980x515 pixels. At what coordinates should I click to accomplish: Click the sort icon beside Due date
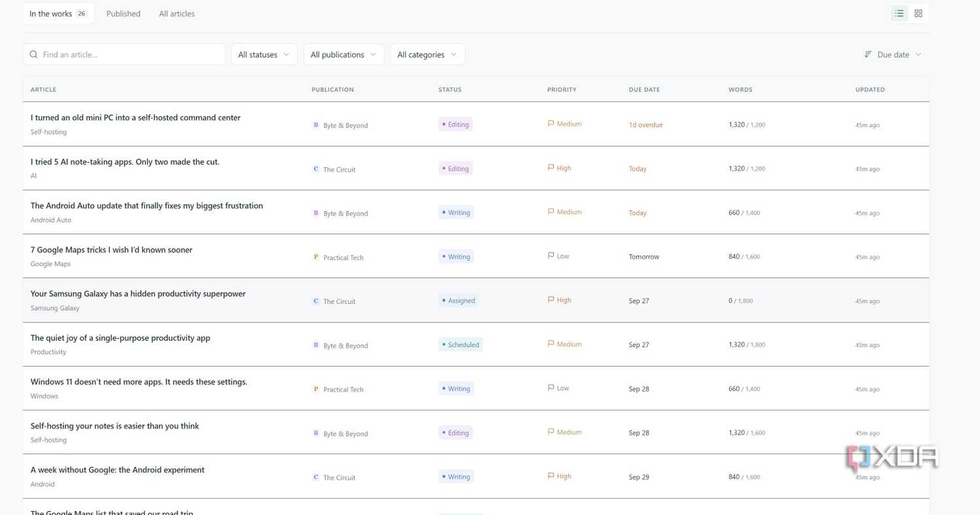(868, 55)
